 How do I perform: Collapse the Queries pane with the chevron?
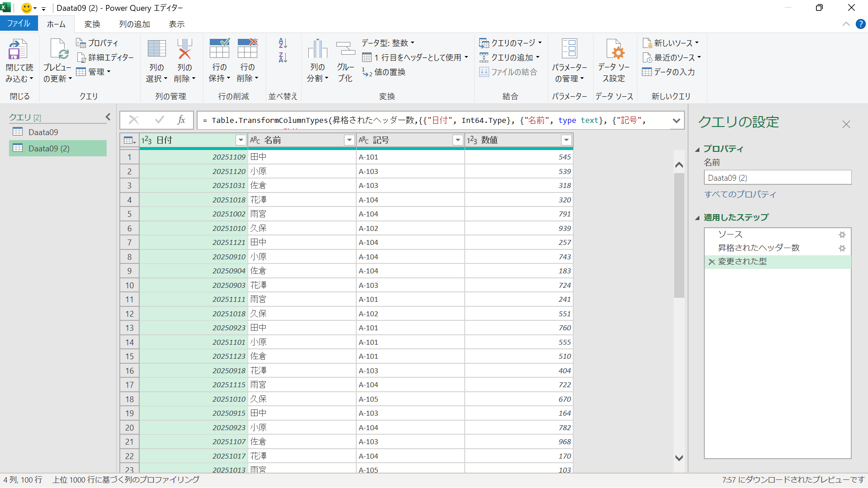(108, 117)
